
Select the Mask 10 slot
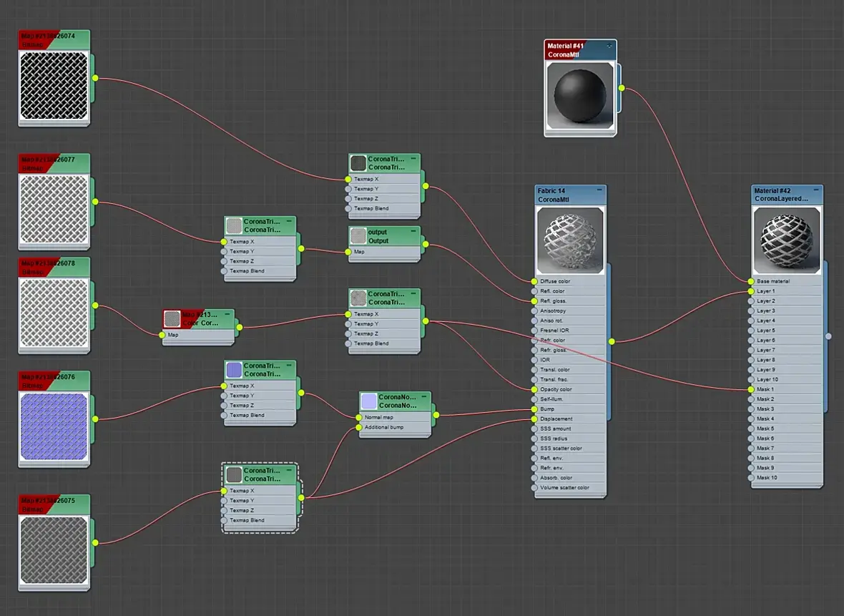(x=786, y=478)
